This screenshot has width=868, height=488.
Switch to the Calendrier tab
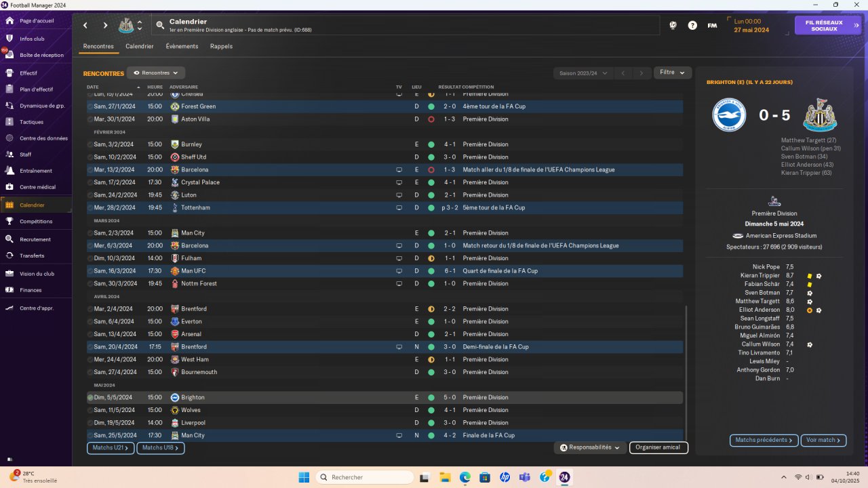coord(140,47)
